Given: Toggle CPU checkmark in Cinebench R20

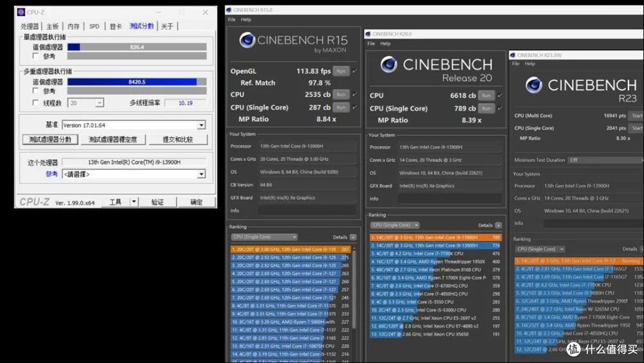Looking at the screenshot, I should (x=500, y=95).
